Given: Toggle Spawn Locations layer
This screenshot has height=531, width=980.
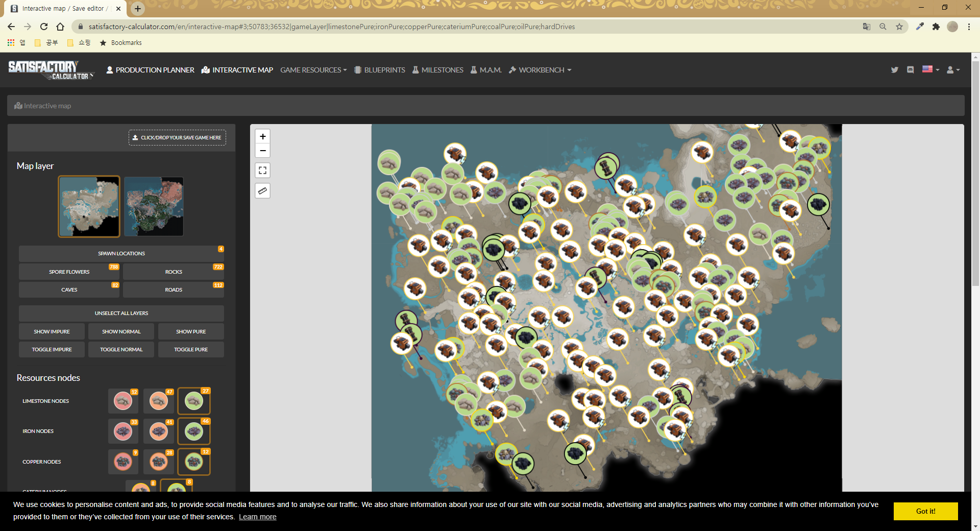Looking at the screenshot, I should tap(121, 253).
